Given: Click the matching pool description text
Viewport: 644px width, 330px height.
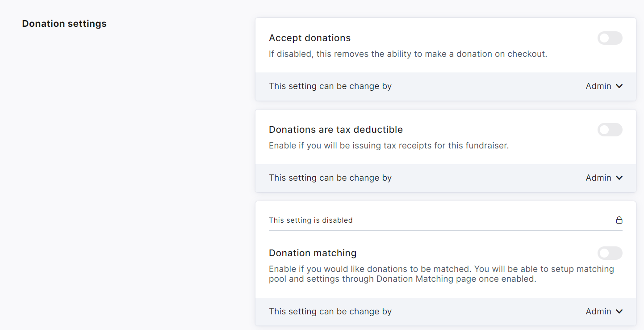Looking at the screenshot, I should 441,274.
